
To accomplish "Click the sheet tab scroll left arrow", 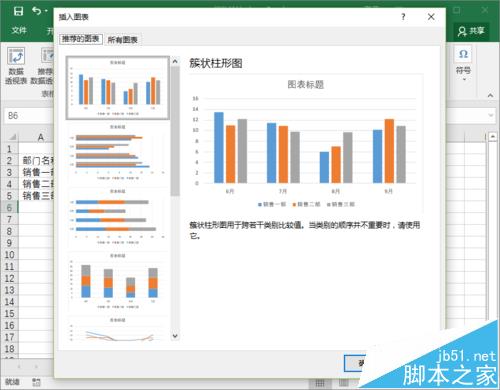I will [x=19, y=367].
